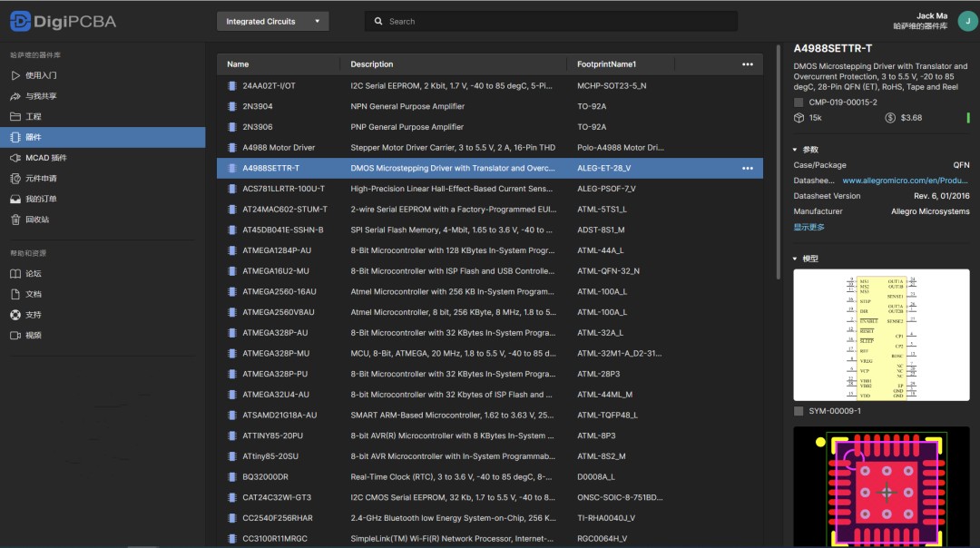This screenshot has height=548, width=980.
Task: Click the component icon beside 24AA02T-I/OT
Action: (232, 86)
